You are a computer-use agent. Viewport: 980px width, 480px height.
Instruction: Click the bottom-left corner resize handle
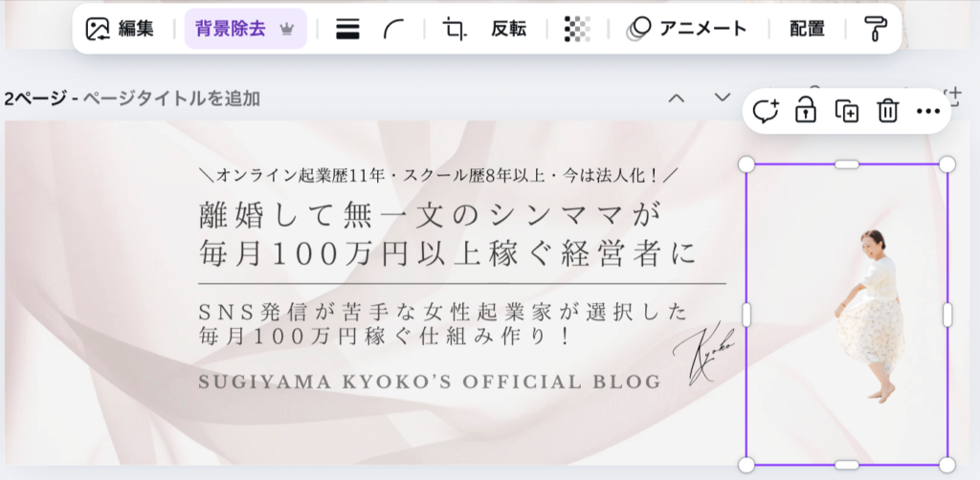[746, 465]
